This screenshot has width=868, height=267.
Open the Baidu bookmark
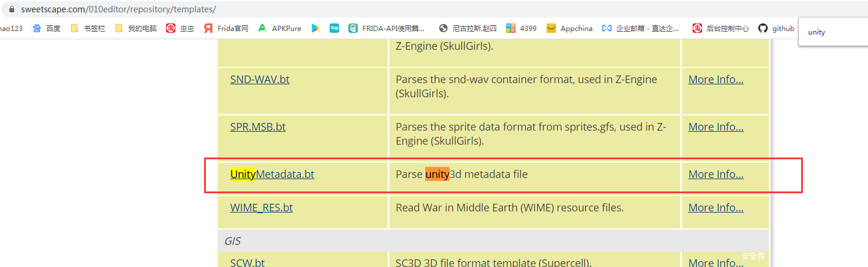pyautogui.click(x=47, y=28)
